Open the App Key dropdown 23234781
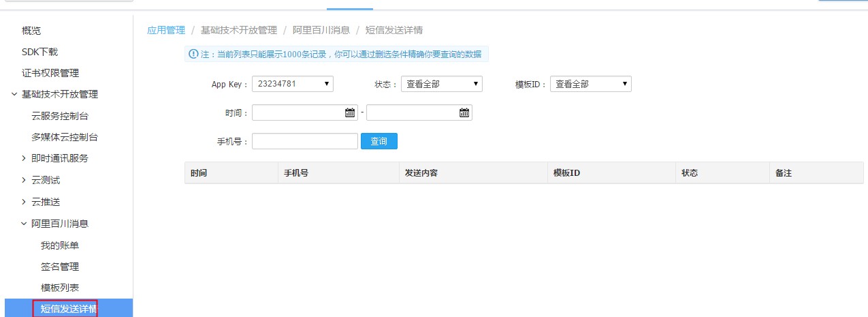Viewport: 868px width, 317px height. (x=293, y=84)
